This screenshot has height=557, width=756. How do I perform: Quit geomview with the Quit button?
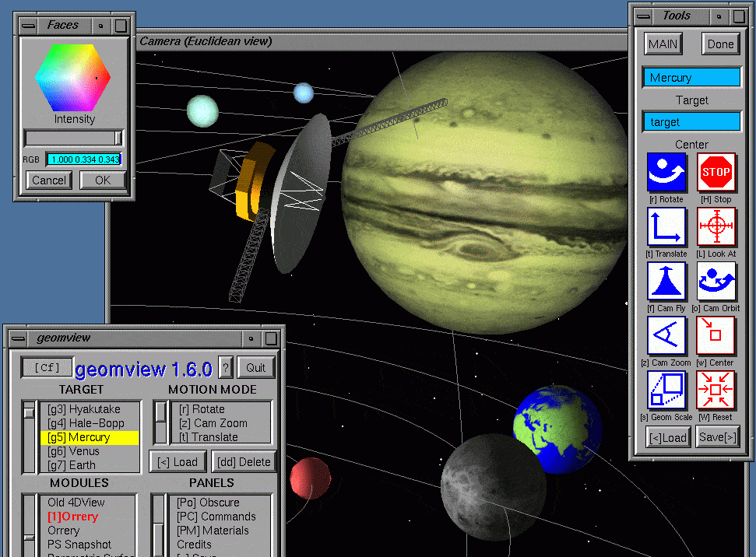pos(256,368)
